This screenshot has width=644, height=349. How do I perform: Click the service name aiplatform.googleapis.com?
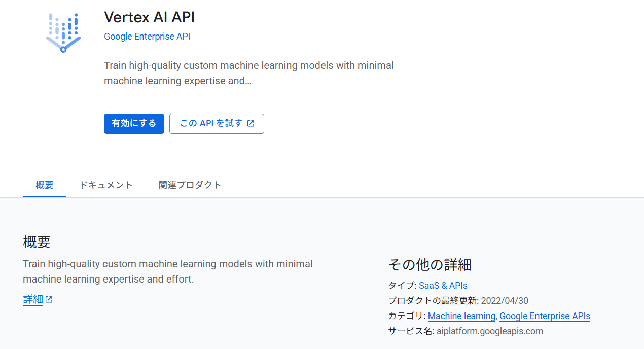[490, 331]
